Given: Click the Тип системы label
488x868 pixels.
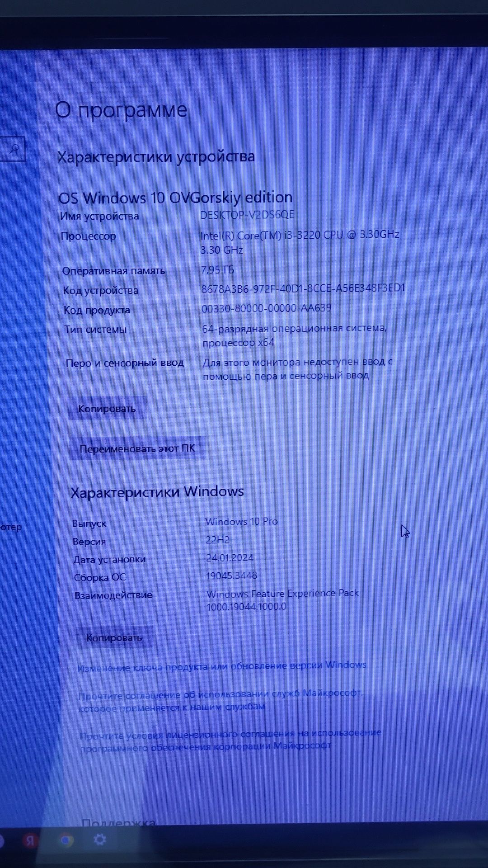Looking at the screenshot, I should click(x=95, y=329).
